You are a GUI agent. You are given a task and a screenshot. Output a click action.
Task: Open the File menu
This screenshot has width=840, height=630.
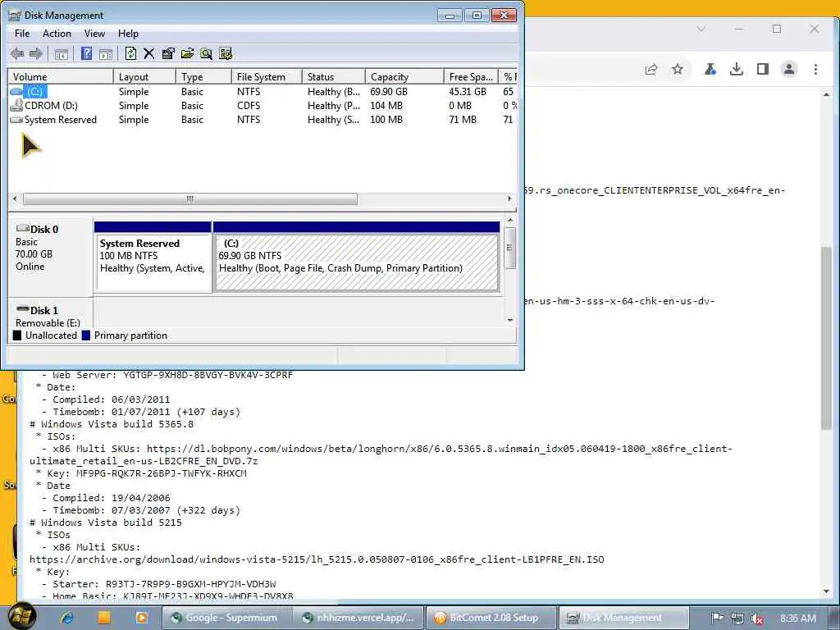22,33
